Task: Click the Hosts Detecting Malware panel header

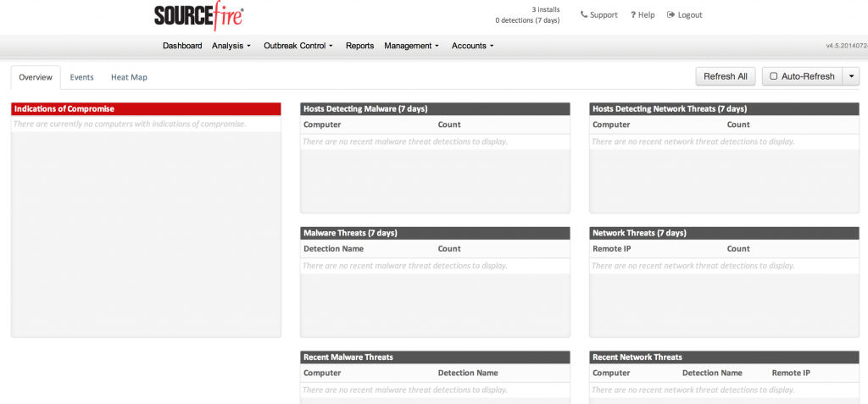Action: (x=364, y=108)
